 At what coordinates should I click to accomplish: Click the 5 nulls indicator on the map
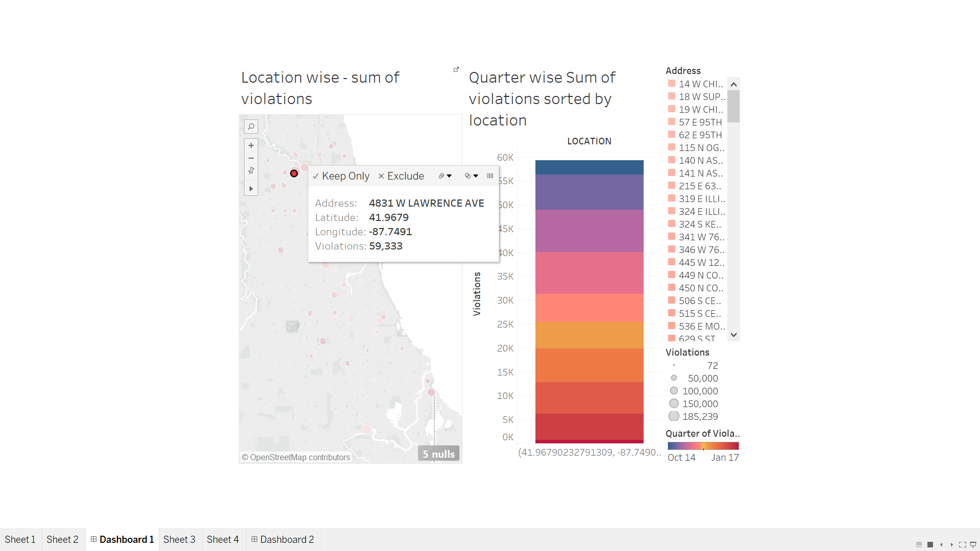pos(438,454)
